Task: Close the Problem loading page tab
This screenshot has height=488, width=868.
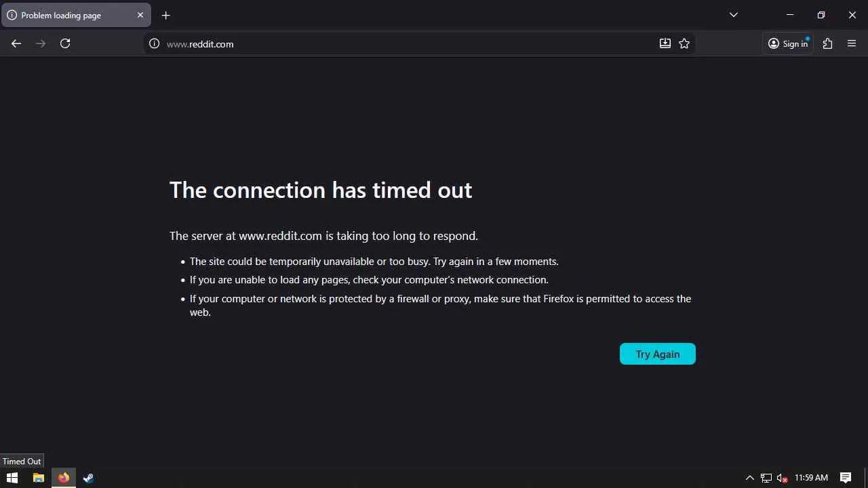Action: pyautogui.click(x=140, y=15)
